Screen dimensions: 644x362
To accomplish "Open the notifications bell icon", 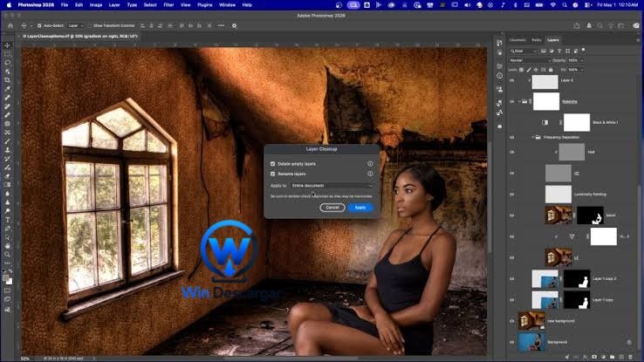I will (589, 25).
